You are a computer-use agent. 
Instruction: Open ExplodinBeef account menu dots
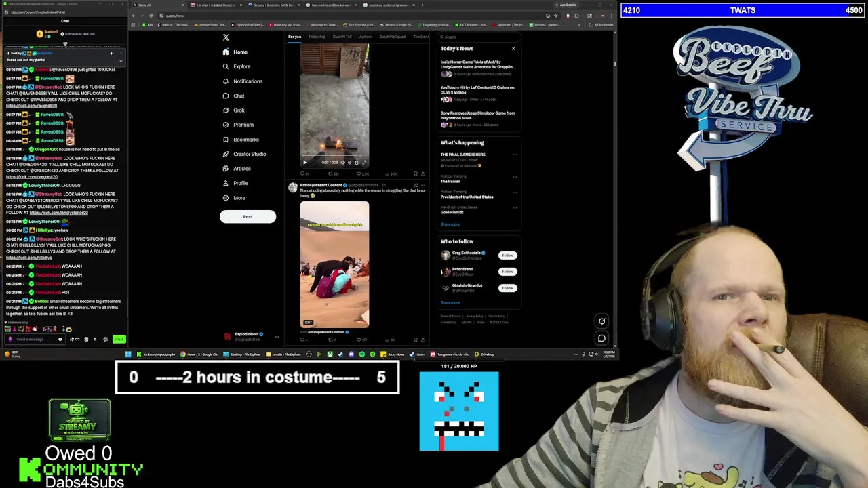coord(277,336)
